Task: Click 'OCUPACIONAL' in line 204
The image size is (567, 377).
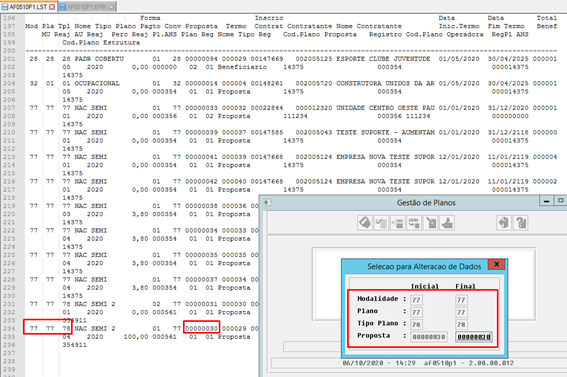Action: tap(97, 83)
